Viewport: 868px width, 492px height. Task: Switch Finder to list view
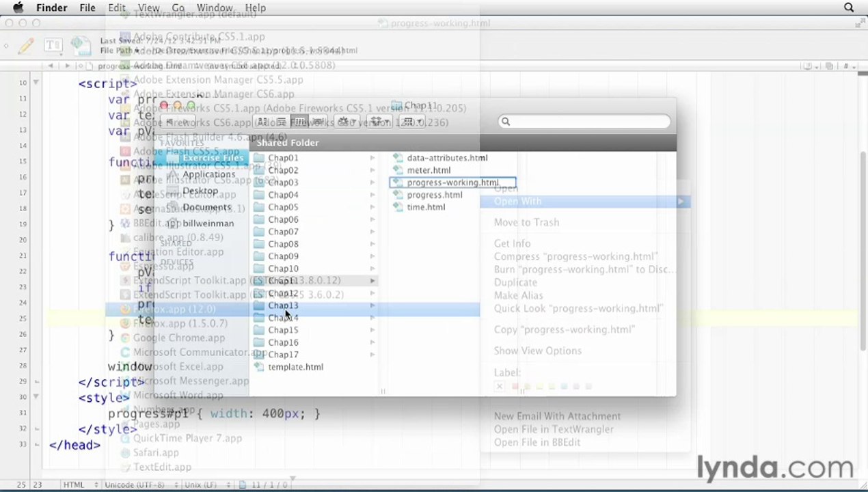[x=280, y=122]
